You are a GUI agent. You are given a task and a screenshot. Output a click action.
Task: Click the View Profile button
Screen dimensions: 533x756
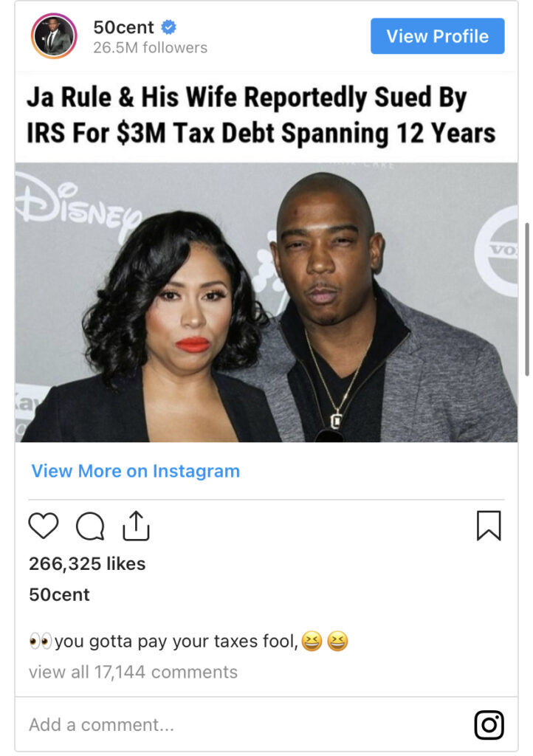click(437, 36)
